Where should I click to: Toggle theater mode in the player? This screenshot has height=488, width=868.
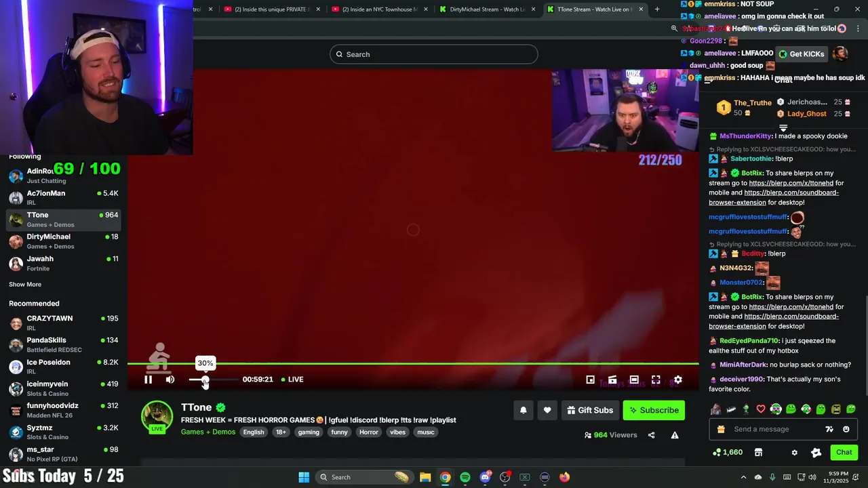coord(634,380)
